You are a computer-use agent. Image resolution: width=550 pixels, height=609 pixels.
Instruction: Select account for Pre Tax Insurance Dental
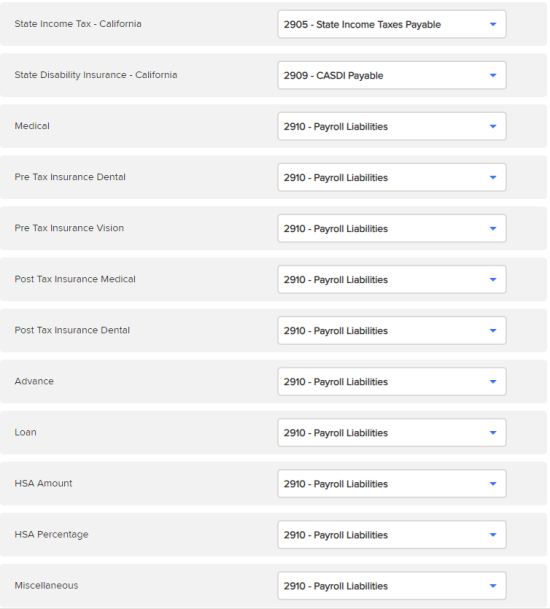392,177
